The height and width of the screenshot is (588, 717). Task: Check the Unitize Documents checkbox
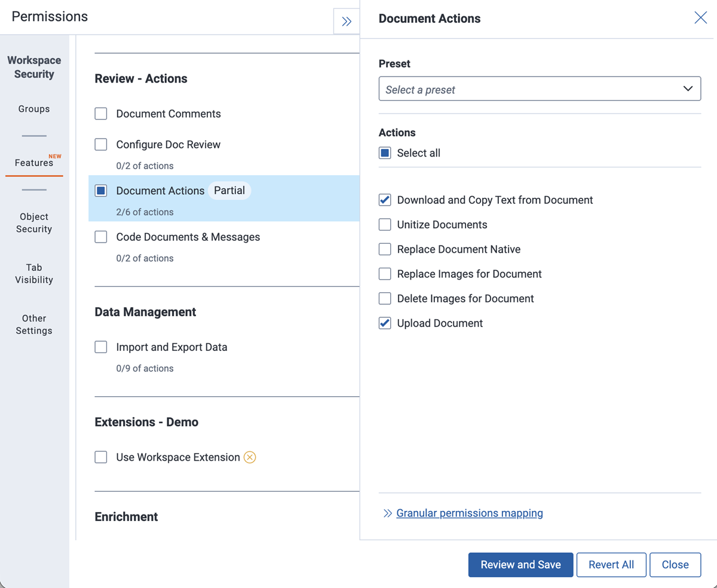pos(385,225)
